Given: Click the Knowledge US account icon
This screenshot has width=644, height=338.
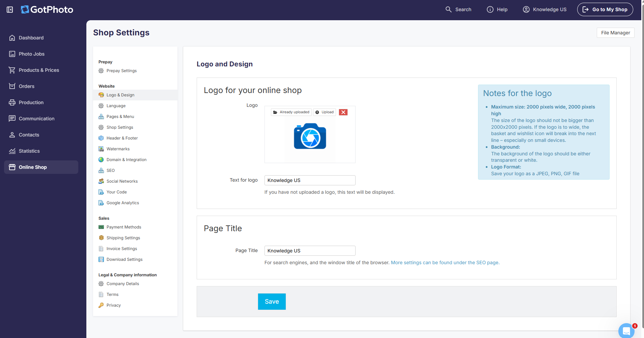Looking at the screenshot, I should pyautogui.click(x=526, y=9).
